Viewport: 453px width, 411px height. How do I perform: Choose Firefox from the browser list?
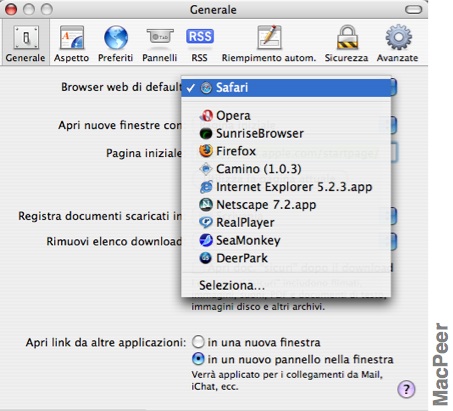pos(286,151)
